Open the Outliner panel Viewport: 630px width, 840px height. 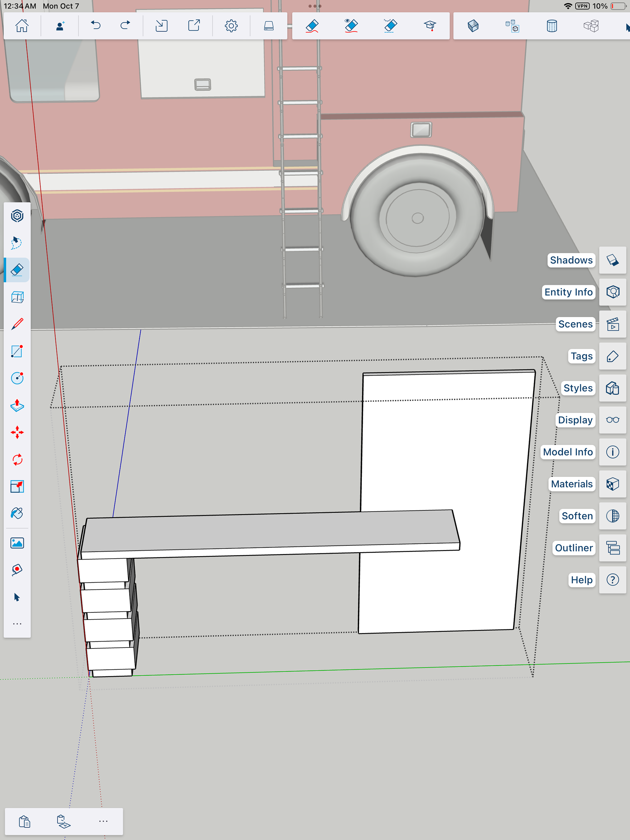(613, 548)
